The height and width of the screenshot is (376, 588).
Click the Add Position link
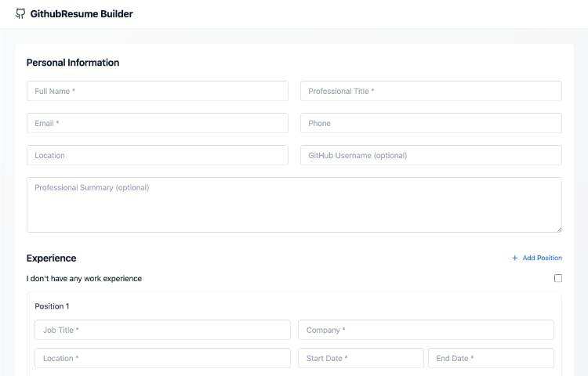pos(542,258)
